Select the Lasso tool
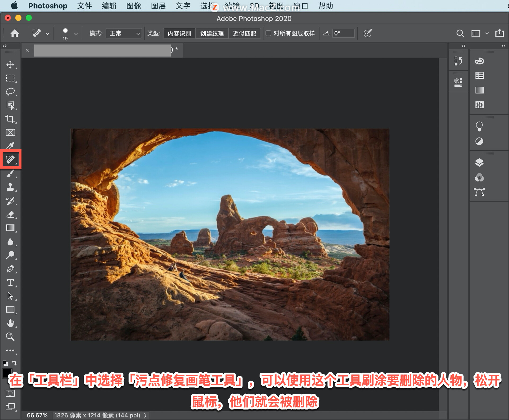This screenshot has width=509, height=420. pyautogui.click(x=10, y=92)
